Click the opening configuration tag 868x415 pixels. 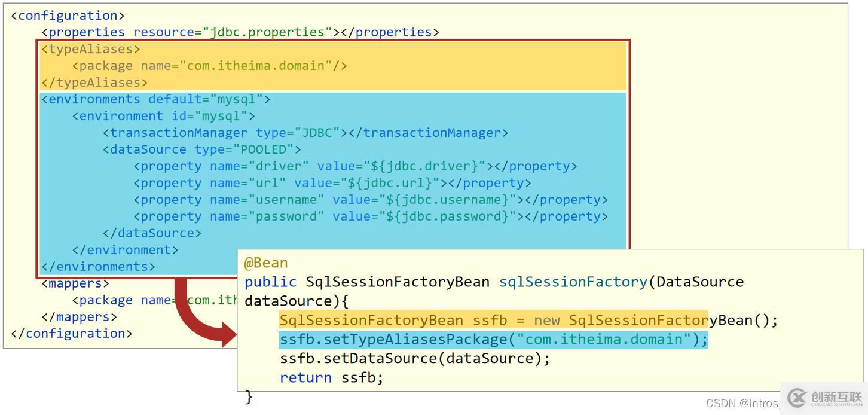(68, 16)
